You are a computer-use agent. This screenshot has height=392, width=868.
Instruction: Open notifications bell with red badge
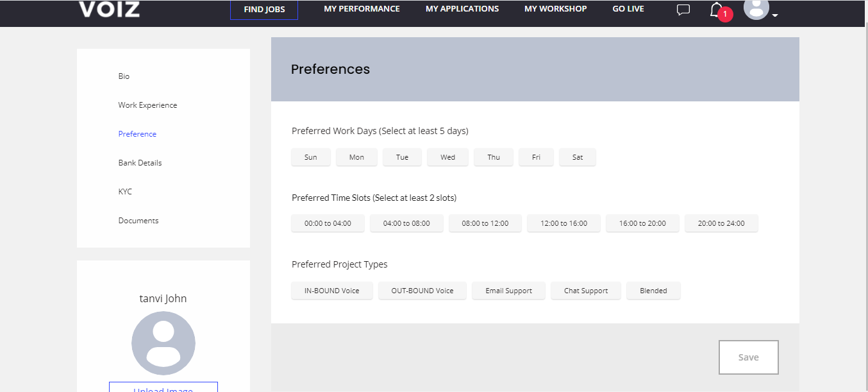point(721,10)
